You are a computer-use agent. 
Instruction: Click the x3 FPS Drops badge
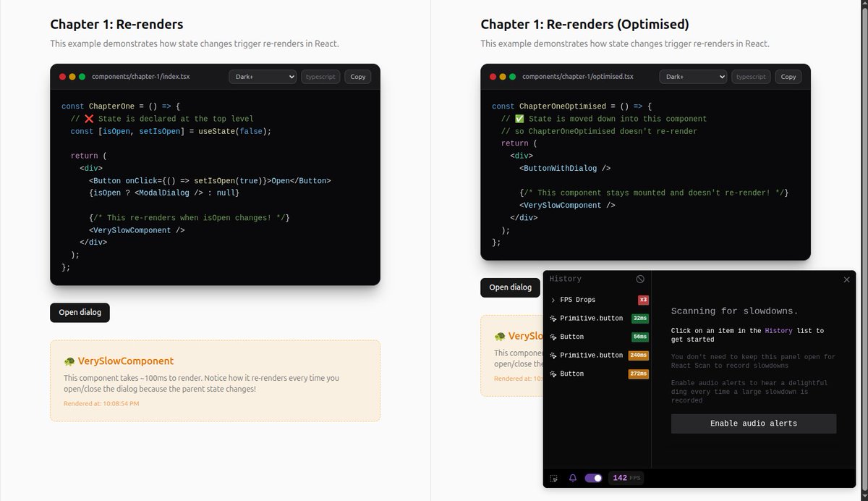tap(643, 300)
